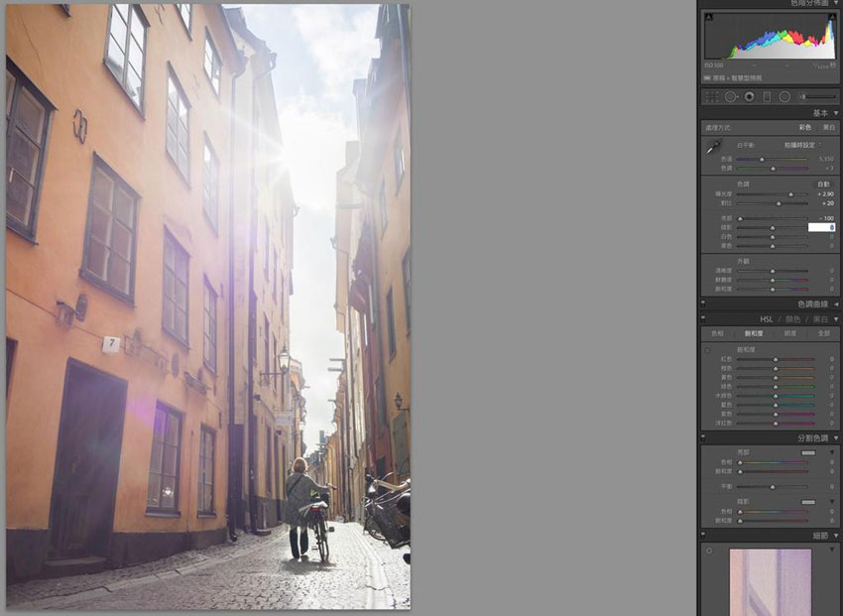
Task: Click the HSL targeted adjustment tool icon
Action: (x=708, y=350)
